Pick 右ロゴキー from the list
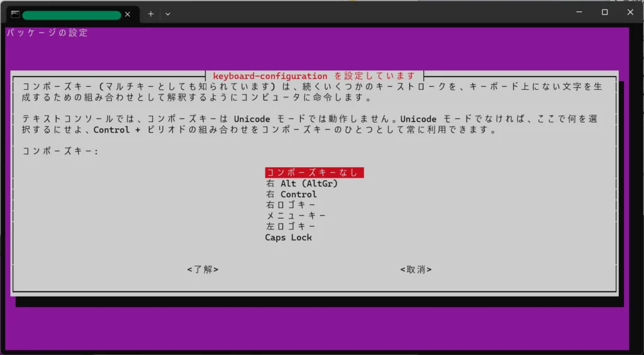 291,205
